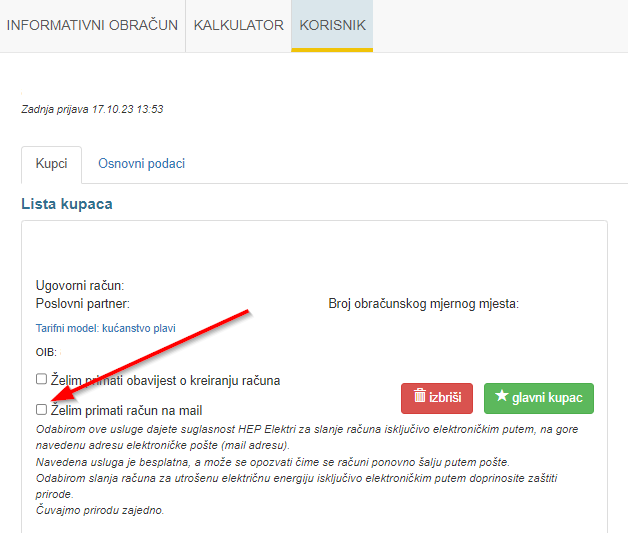Screen dimensions: 628x533
Task: Open the 'Tarifni model: kućanstvo plavi' link
Action: click(x=105, y=327)
